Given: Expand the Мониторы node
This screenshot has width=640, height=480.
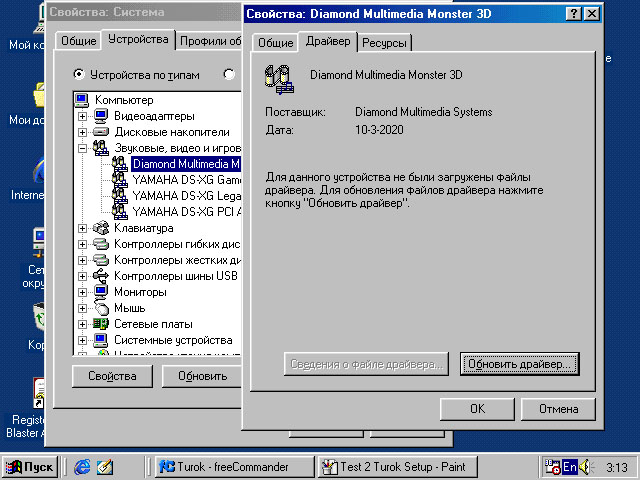Looking at the screenshot, I should pyautogui.click(x=82, y=292).
